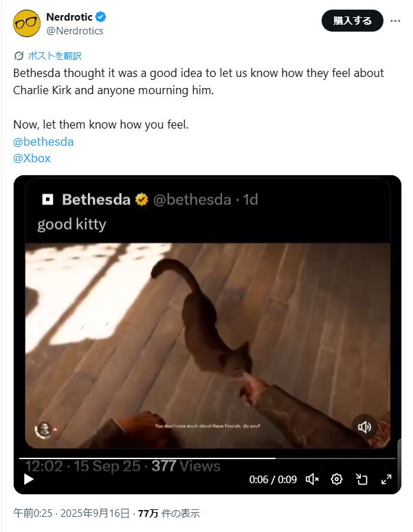This screenshot has height=532, width=413.
Task: Open the more options ellipsis menu
Action: [x=395, y=21]
